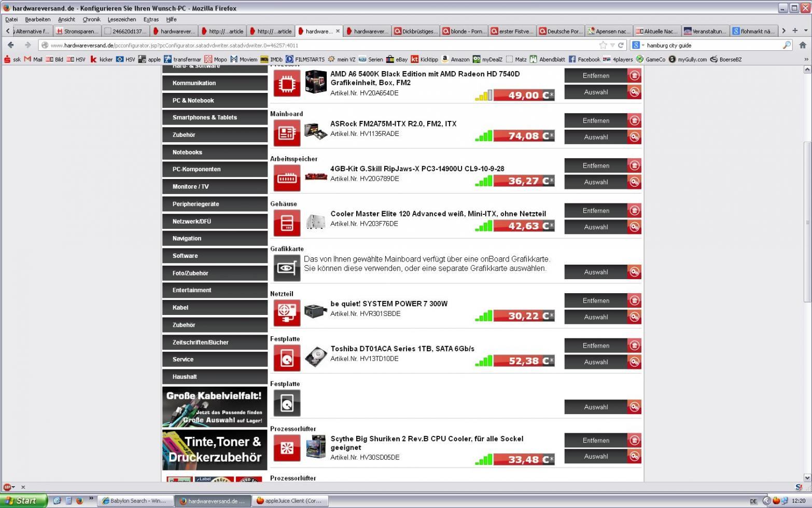Open Cooler Master Elite 120 thumbnail
Screen dimensions: 812x508
point(316,222)
